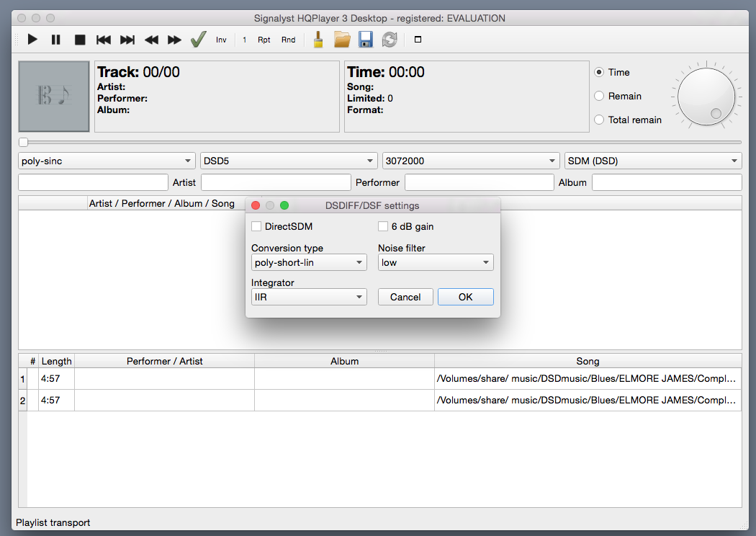
Task: Enable the DirectSDM checkbox
Action: pos(256,226)
